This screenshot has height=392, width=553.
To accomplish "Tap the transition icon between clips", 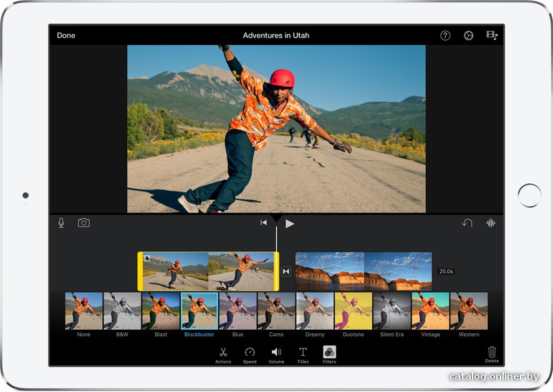I will pos(286,272).
